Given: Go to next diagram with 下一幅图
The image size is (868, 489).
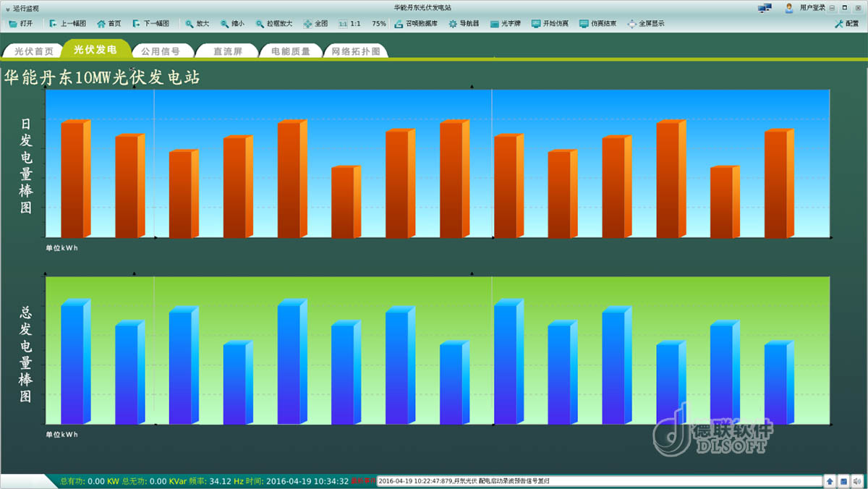Looking at the screenshot, I should 150,23.
